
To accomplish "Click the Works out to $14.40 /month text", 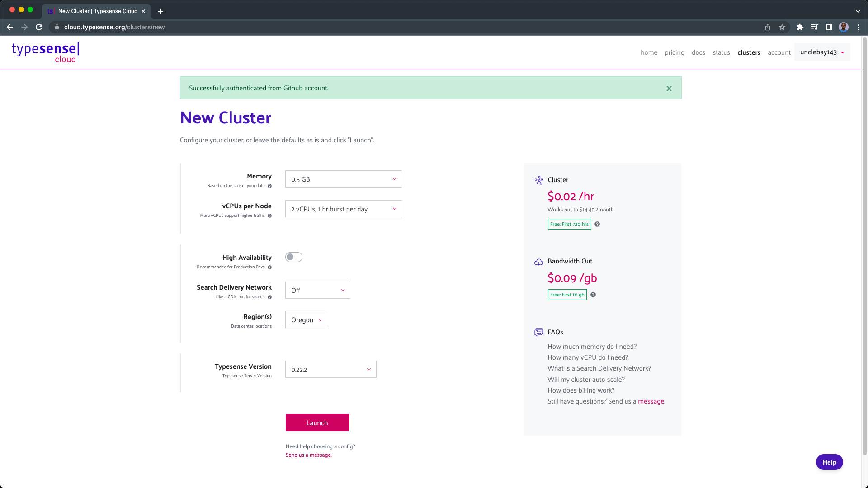I will click(580, 210).
